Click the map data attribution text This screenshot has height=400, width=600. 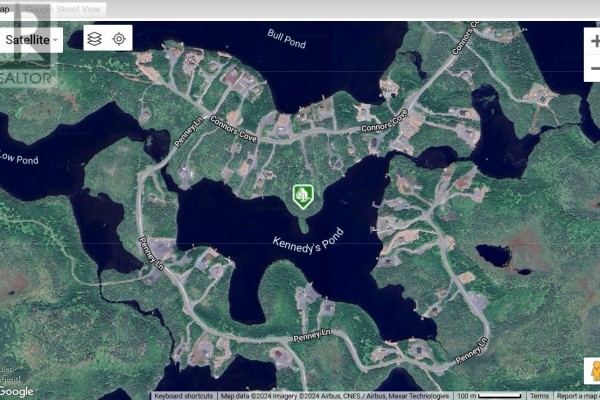coord(335,396)
